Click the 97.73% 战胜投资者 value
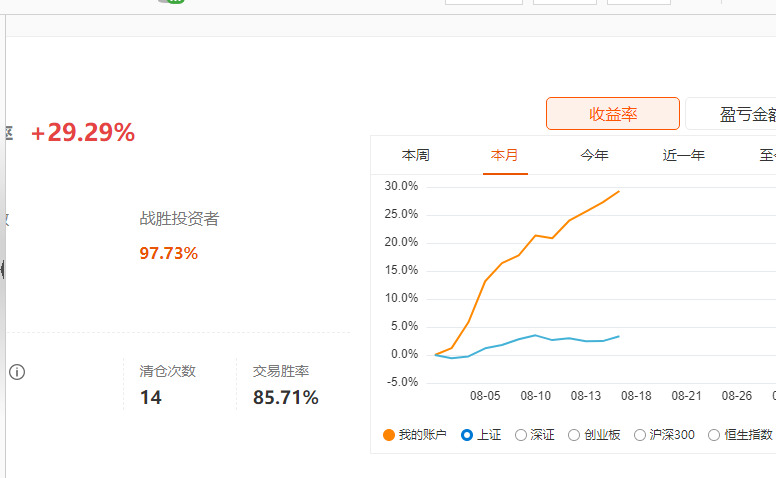Screen dimensions: 776x478 pos(169,253)
